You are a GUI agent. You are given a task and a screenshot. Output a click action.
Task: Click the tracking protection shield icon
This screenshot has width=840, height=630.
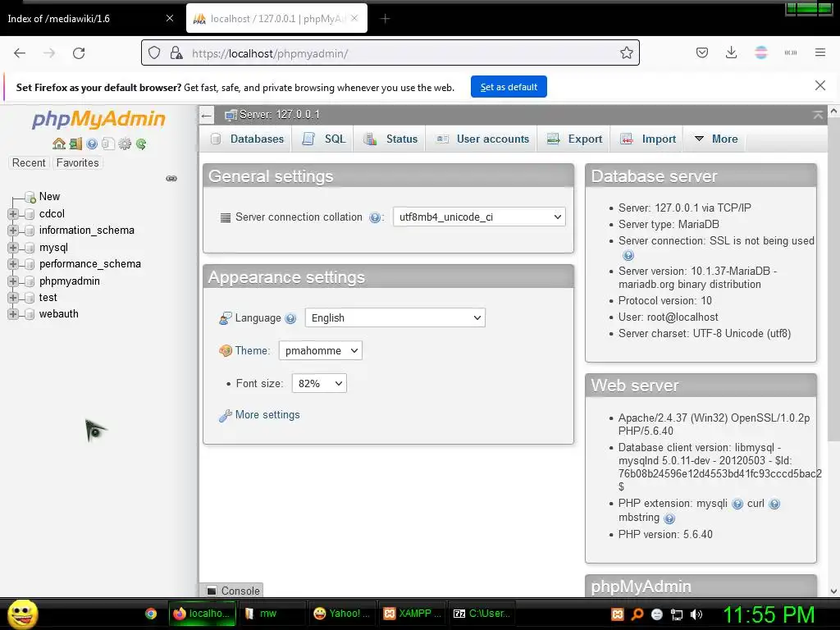point(154,52)
